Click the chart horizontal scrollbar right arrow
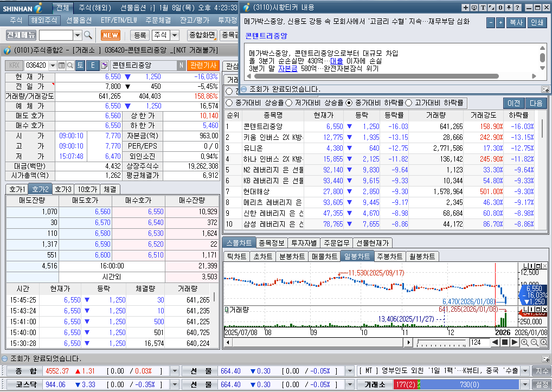Screen dimensions: 552x392 [408, 342]
